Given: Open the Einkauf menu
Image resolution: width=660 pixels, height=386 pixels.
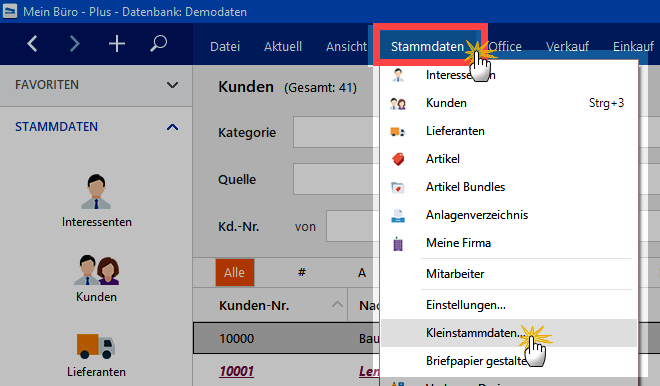Looking at the screenshot, I should click(x=633, y=46).
